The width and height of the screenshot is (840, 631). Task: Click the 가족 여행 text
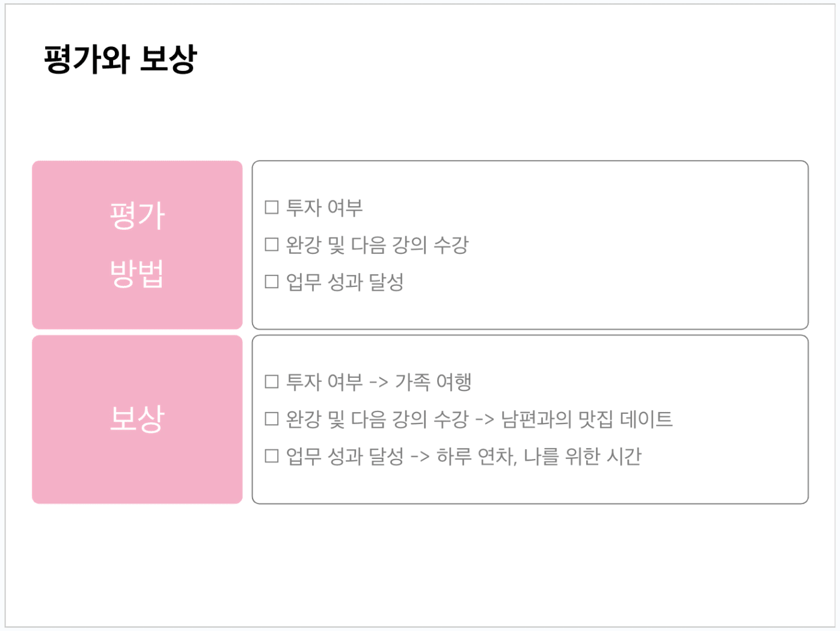point(433,382)
